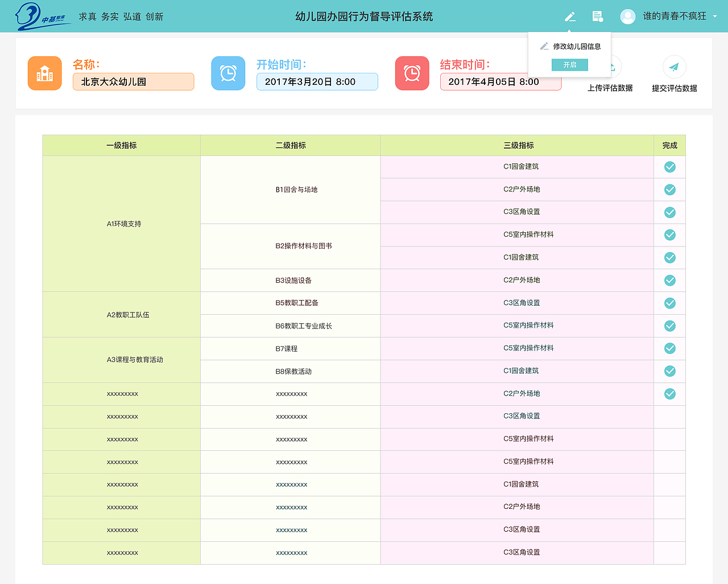This screenshot has width=728, height=584.
Task: Open the account dropdown next to 谁的青春不疯狂
Action: pyautogui.click(x=715, y=16)
